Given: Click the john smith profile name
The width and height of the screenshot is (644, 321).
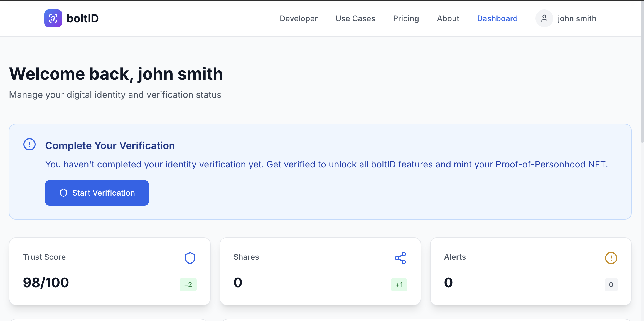Looking at the screenshot, I should click(577, 18).
